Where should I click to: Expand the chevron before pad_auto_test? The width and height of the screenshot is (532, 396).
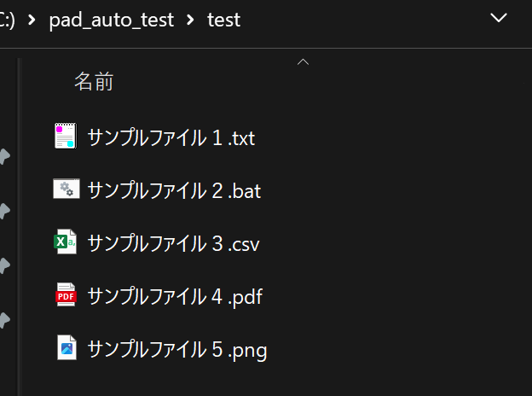[32, 20]
